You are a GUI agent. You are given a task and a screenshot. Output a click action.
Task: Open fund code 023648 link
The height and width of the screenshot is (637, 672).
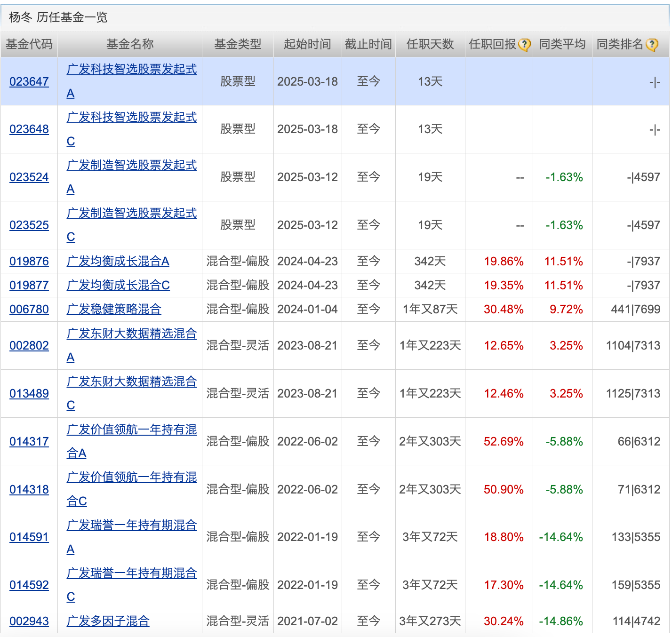29,129
